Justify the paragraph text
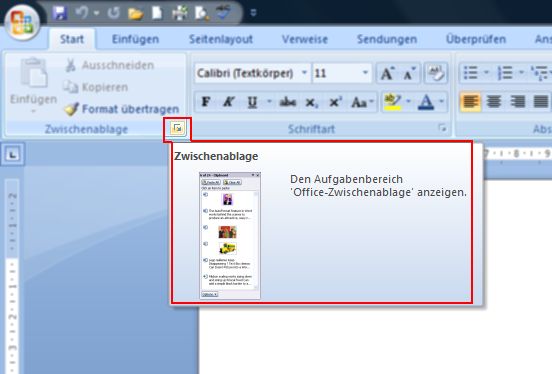This screenshot has width=552, height=374. [x=540, y=102]
